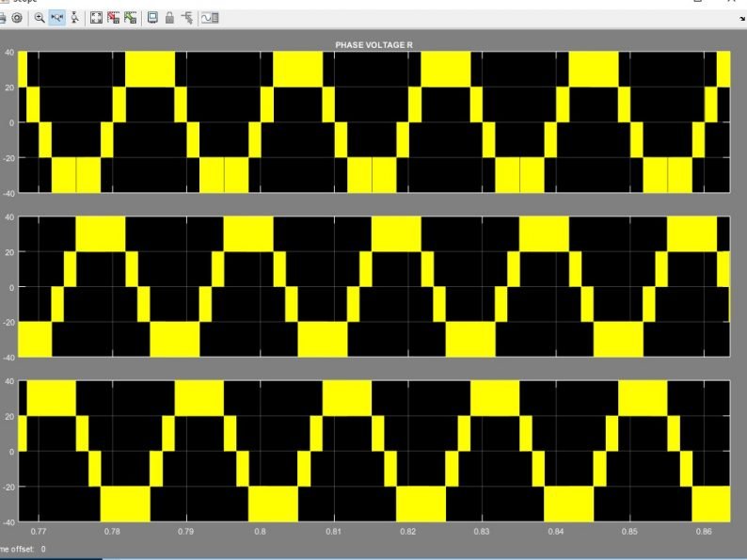Toggle the Zoom X-axis tool

coord(57,18)
